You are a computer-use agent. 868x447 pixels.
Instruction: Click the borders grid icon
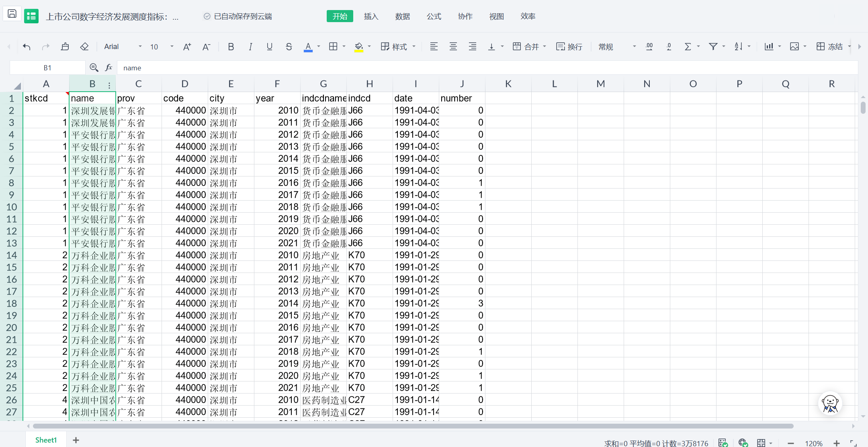coord(333,47)
